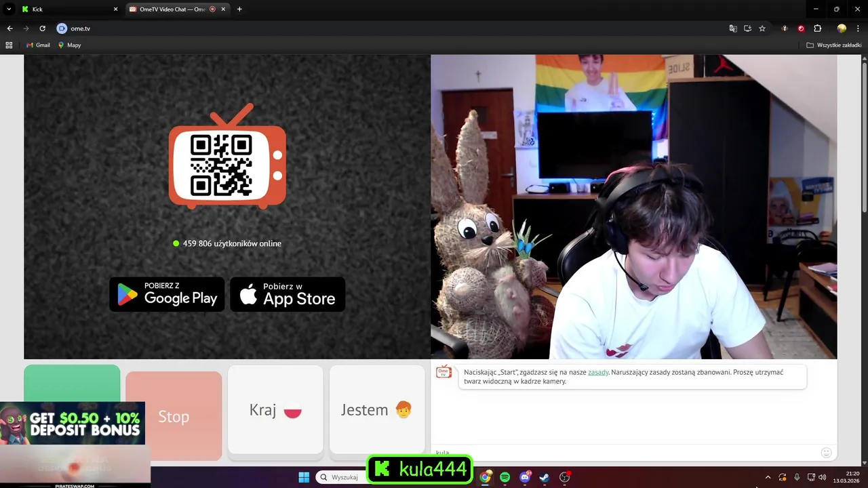Open the Jestem gender selector
The width and height of the screenshot is (868, 488).
click(377, 409)
